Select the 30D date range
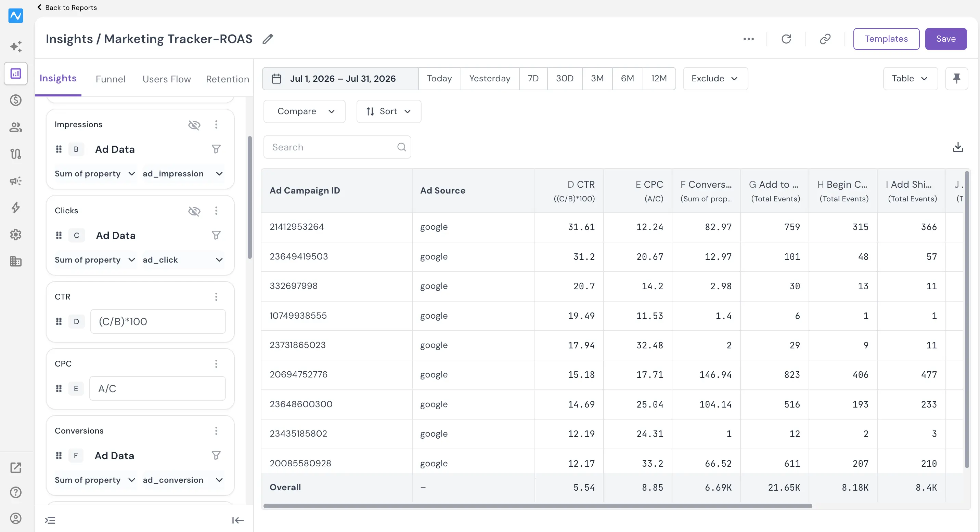The image size is (980, 532). pyautogui.click(x=565, y=79)
